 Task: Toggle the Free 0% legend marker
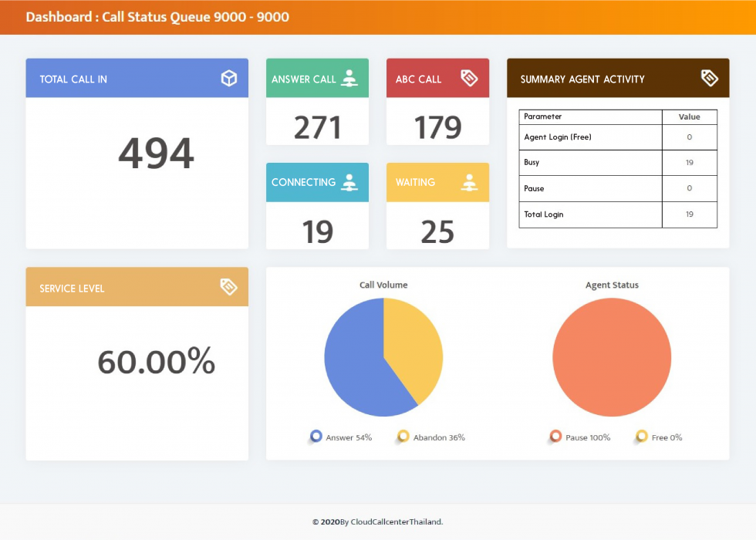[641, 437]
